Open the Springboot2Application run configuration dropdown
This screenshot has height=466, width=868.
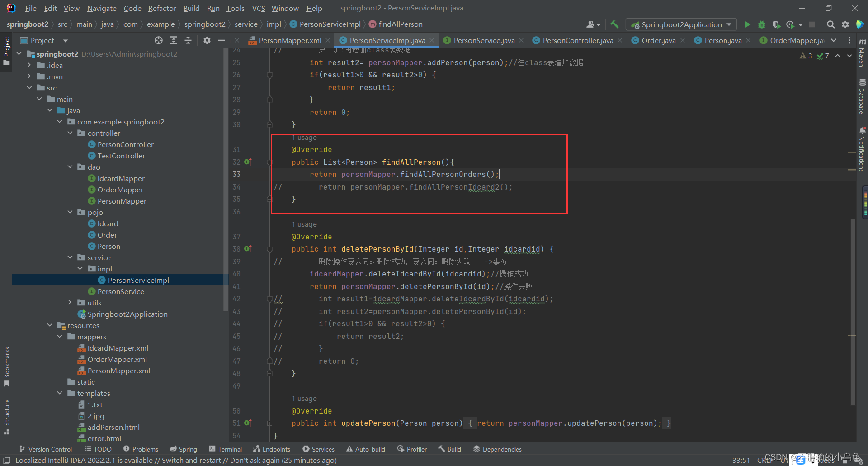click(x=681, y=24)
